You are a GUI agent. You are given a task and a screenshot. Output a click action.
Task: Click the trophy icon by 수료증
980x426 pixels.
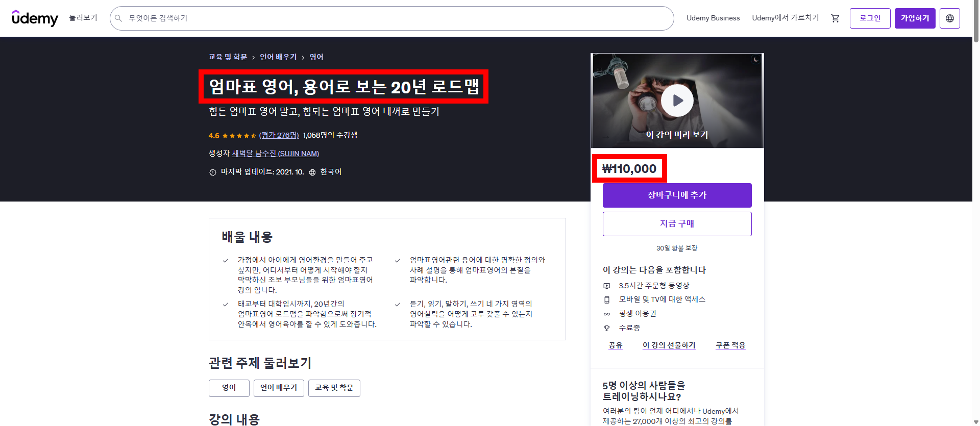[x=607, y=328]
